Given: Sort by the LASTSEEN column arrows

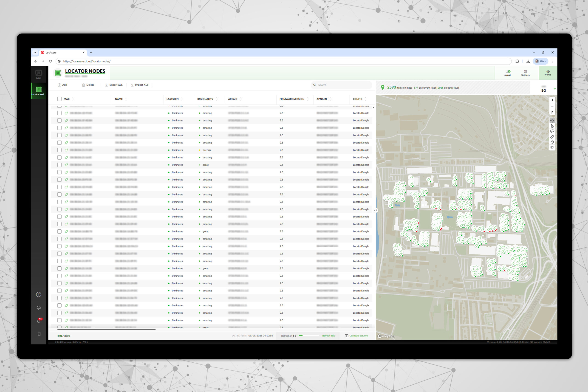Looking at the screenshot, I should [182, 99].
